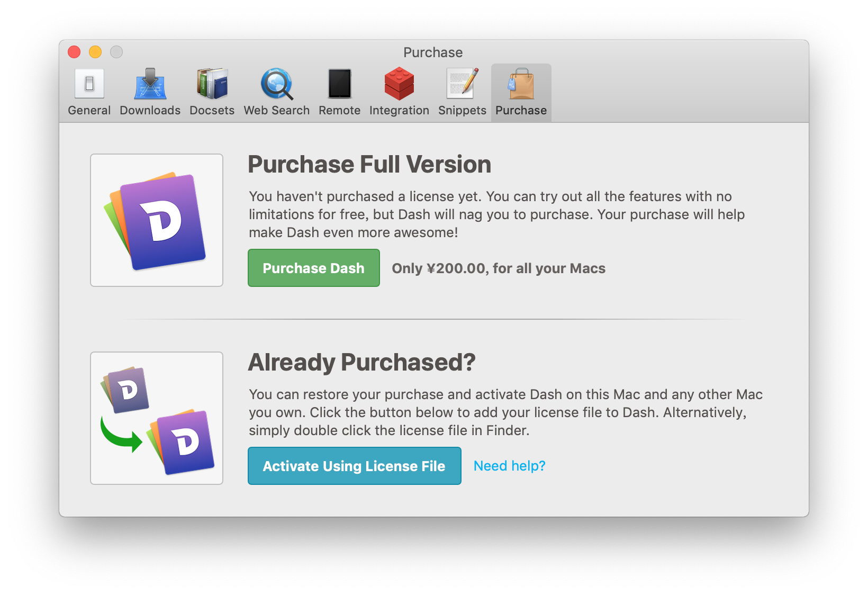
Task: Minimize the Purchase preferences window
Action: (95, 52)
